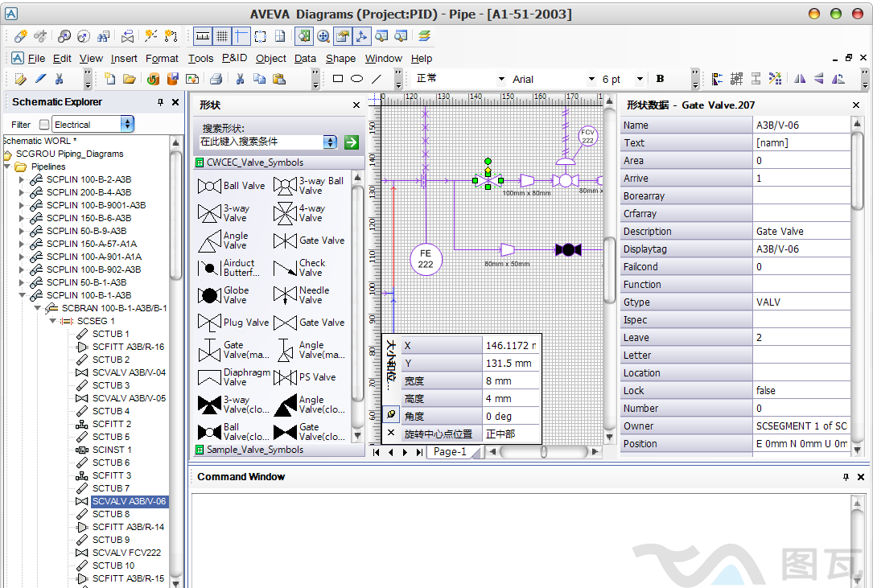Click the valve with arrow reverse-flow icon
Screen dimensions: 873x588
[x=127, y=36]
